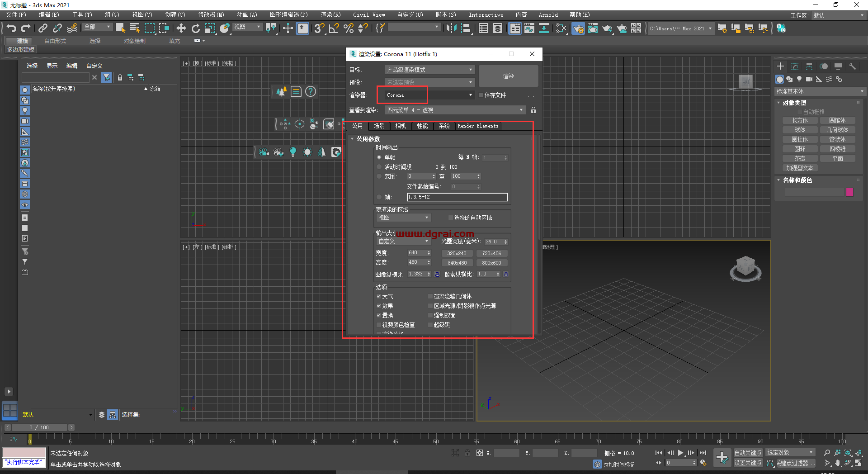Click the 自动关键点 auto key button

748,453
